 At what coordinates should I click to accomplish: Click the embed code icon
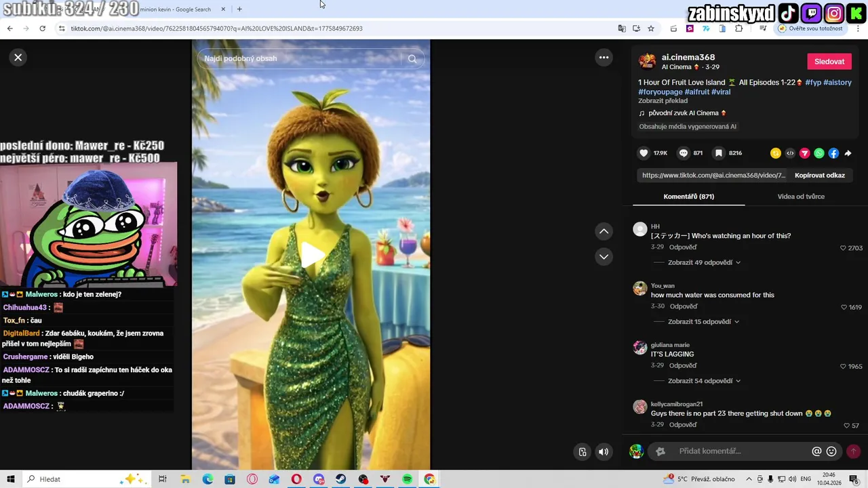[x=790, y=153]
